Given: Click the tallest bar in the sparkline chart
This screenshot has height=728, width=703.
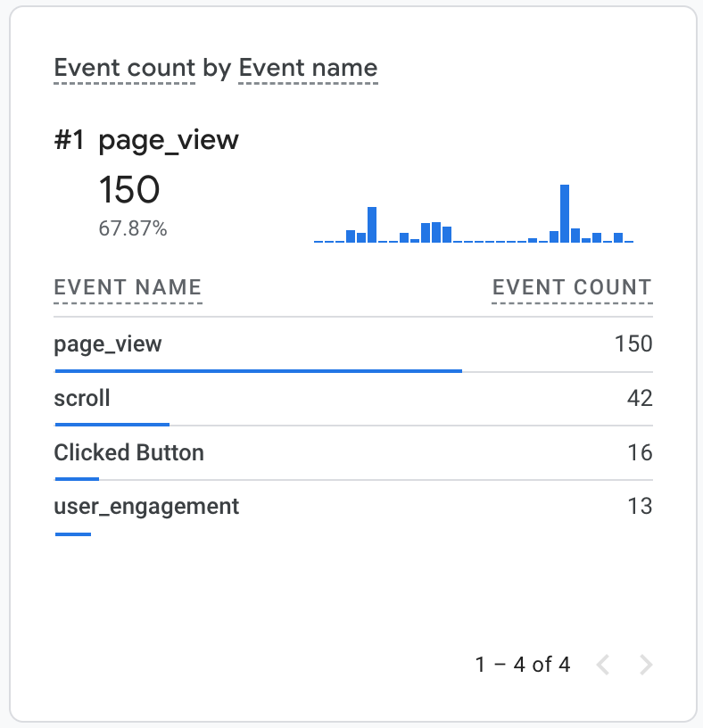Looking at the screenshot, I should pos(565,213).
